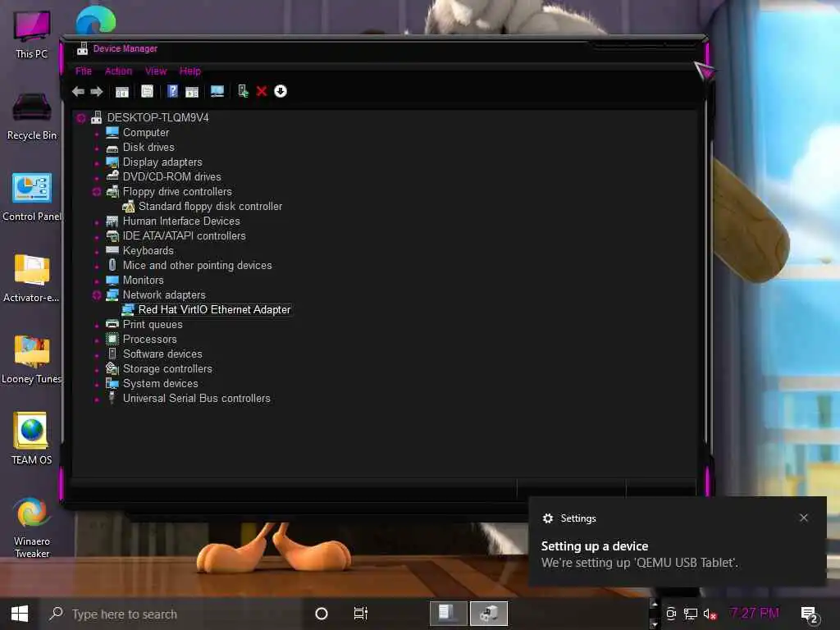Select the Looney Tunes folder icon
Screen dimensions: 840x630
(32, 360)
